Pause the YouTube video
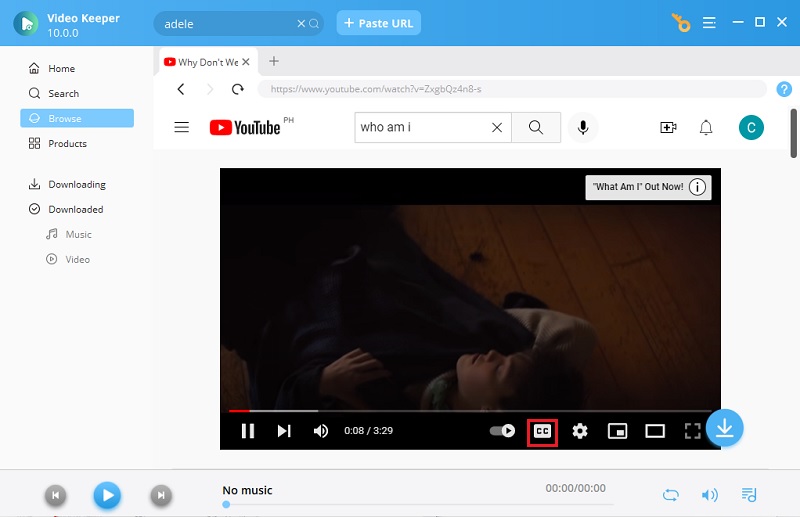800x517 pixels. pos(247,431)
